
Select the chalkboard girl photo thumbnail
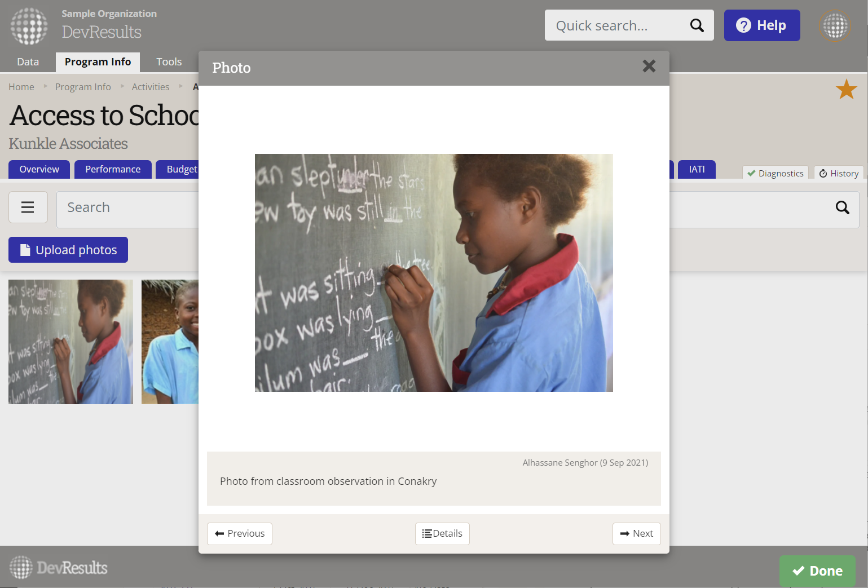(71, 342)
